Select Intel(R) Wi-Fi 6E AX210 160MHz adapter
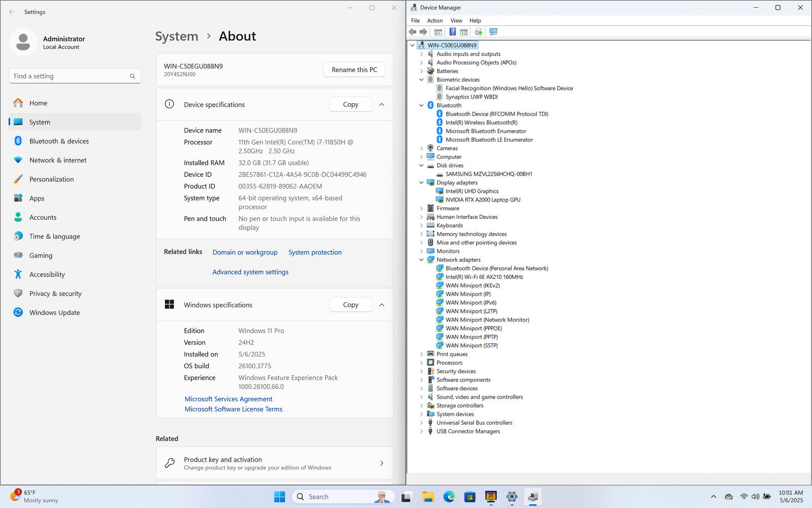The image size is (812, 508). pos(484,277)
